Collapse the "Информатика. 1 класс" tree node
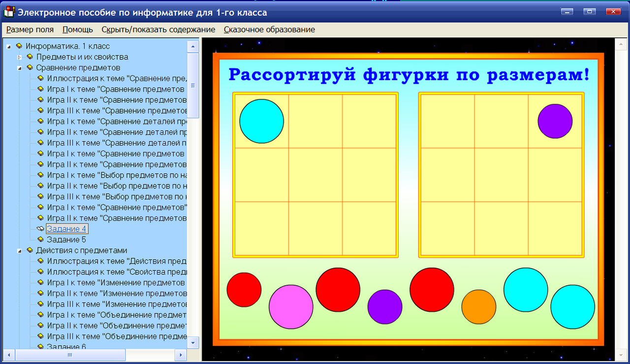This screenshot has height=364, width=630. (x=8, y=46)
